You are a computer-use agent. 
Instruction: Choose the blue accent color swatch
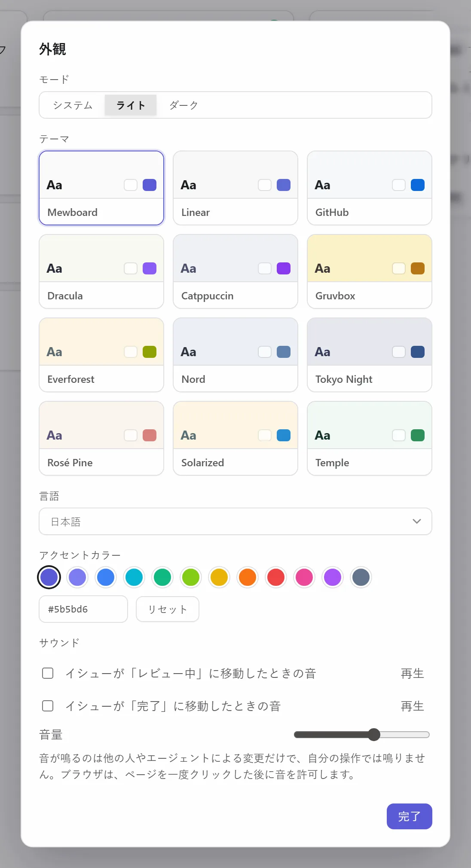(x=106, y=577)
